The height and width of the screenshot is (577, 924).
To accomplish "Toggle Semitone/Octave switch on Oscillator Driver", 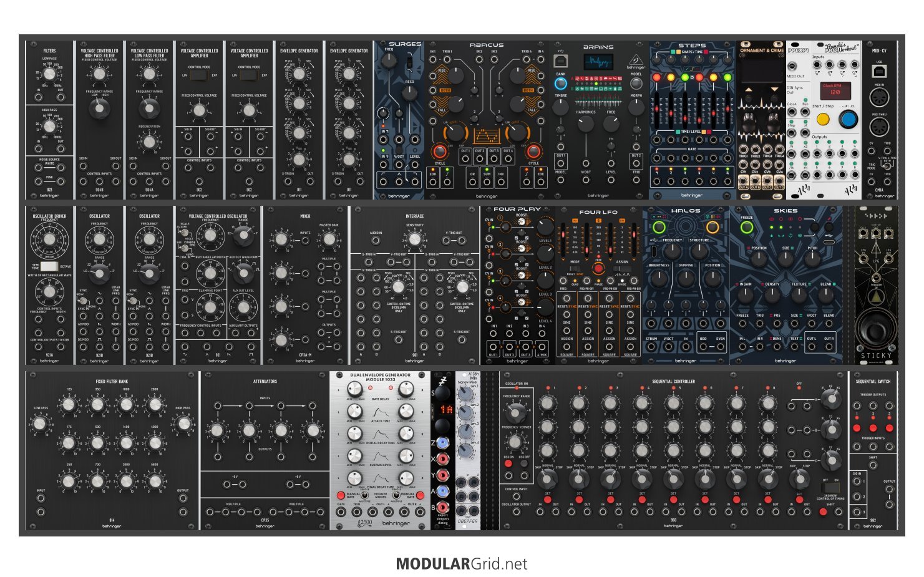I will point(50,266).
